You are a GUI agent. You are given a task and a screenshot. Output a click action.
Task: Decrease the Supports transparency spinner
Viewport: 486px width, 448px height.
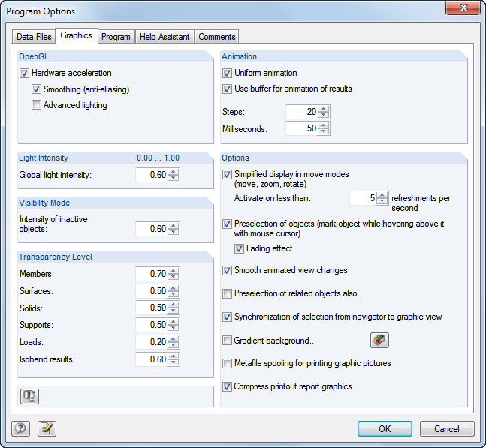pyautogui.click(x=174, y=328)
